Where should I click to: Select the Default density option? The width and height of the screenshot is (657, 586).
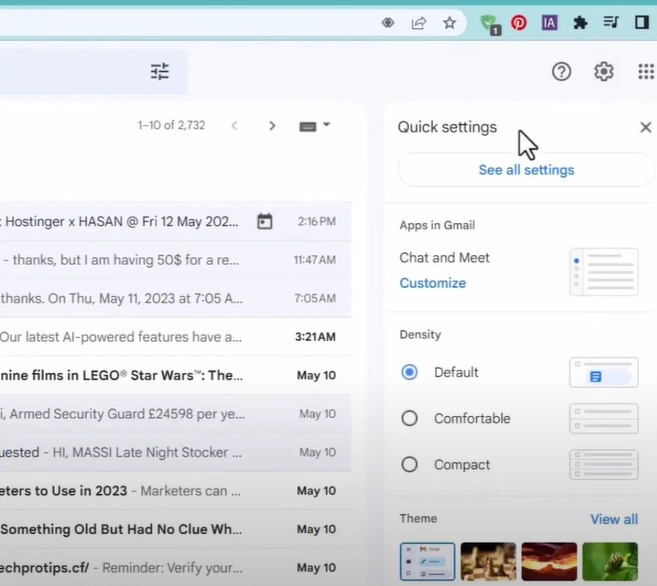coord(409,372)
